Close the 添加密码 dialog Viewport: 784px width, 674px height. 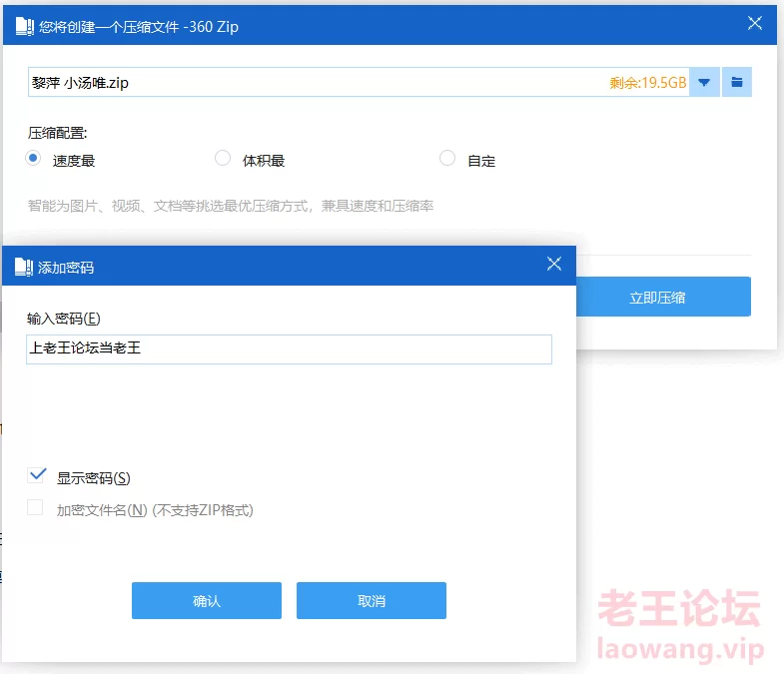pyautogui.click(x=554, y=264)
